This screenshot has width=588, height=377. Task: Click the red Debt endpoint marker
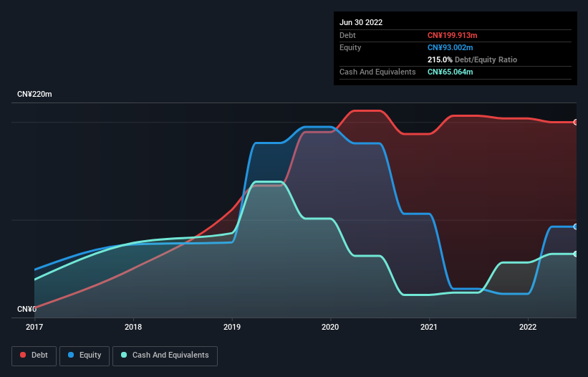(x=576, y=123)
